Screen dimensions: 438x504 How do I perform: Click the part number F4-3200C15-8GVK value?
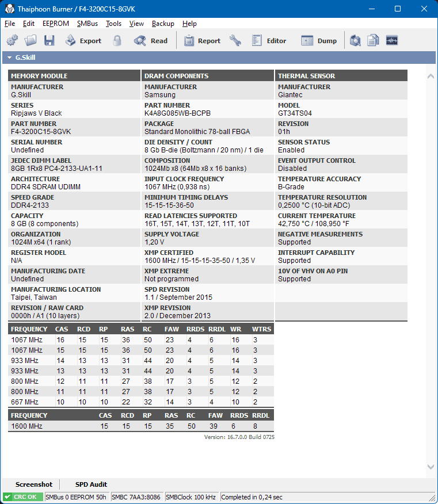(41, 132)
